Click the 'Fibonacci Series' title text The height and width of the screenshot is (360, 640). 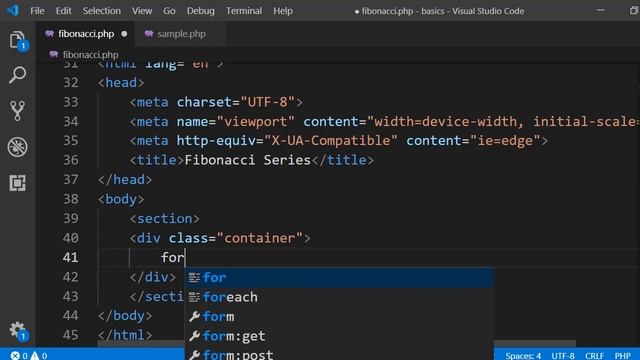pyautogui.click(x=248, y=160)
